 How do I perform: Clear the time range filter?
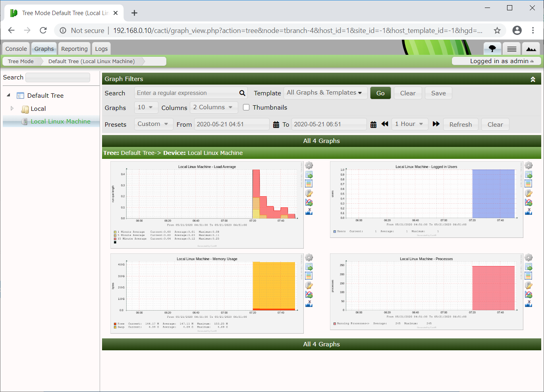[495, 124]
